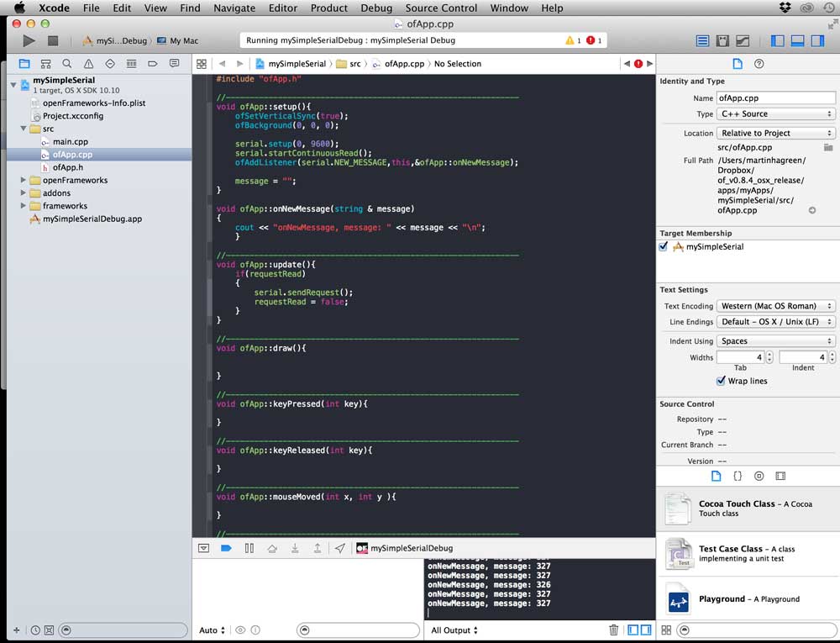
Task: Toggle the Wrap lines checkbox
Action: [721, 381]
